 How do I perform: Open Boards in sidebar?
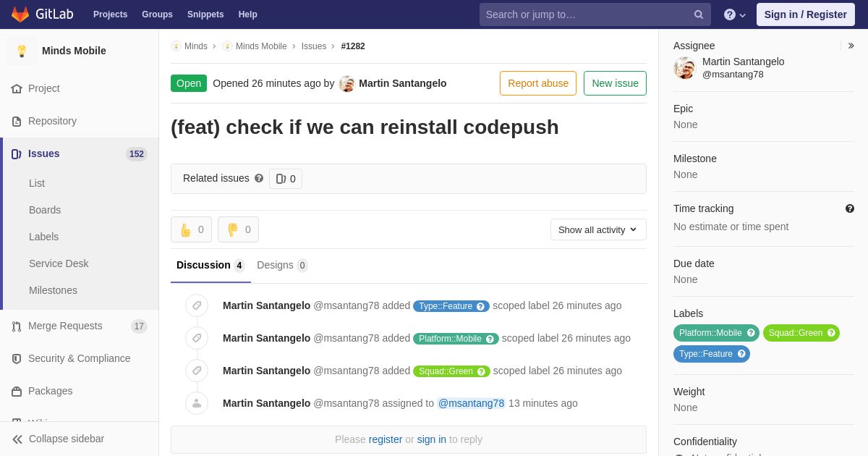45,210
